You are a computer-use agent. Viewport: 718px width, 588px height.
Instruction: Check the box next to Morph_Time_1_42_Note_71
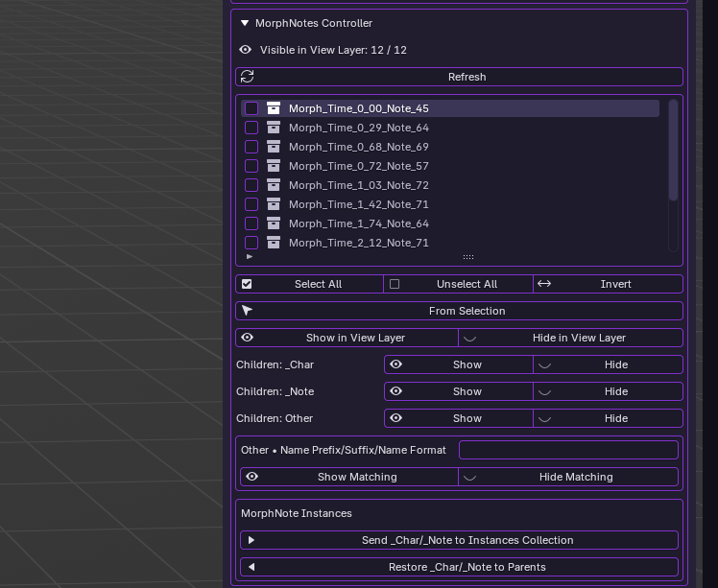[x=251, y=204]
